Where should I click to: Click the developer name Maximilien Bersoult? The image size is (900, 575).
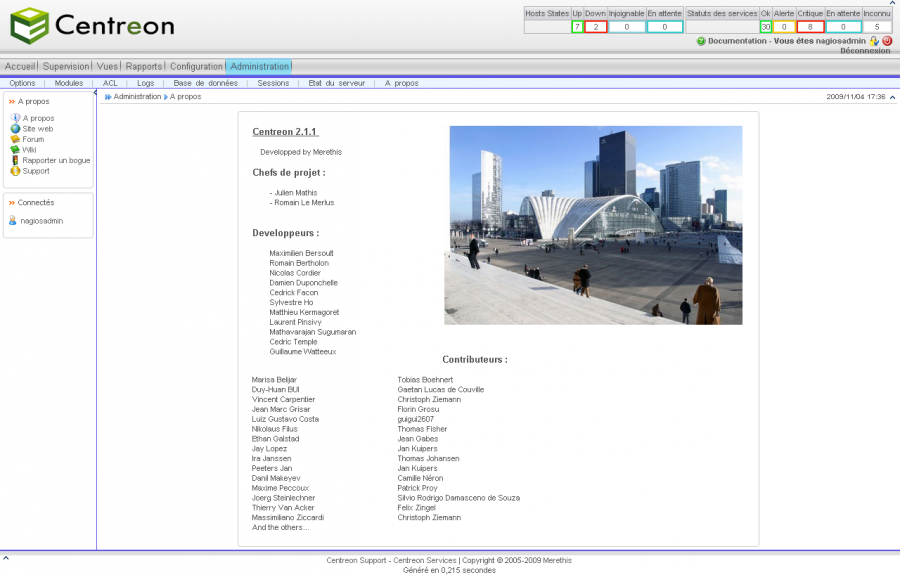pyautogui.click(x=301, y=253)
